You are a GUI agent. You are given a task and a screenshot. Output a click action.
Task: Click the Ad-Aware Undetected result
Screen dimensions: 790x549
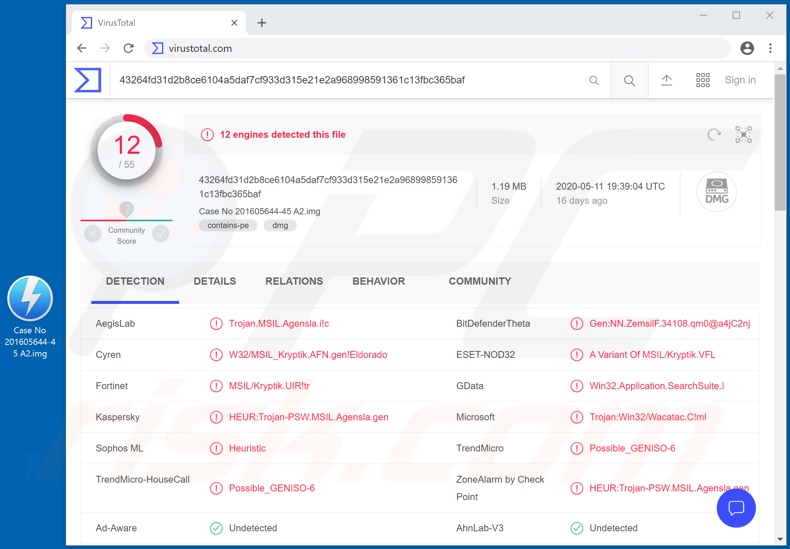click(253, 528)
